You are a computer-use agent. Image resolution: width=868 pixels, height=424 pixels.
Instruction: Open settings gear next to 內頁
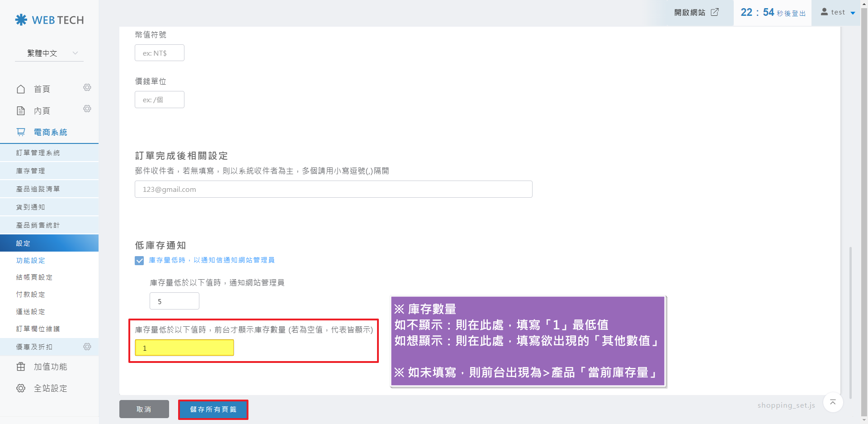point(87,109)
